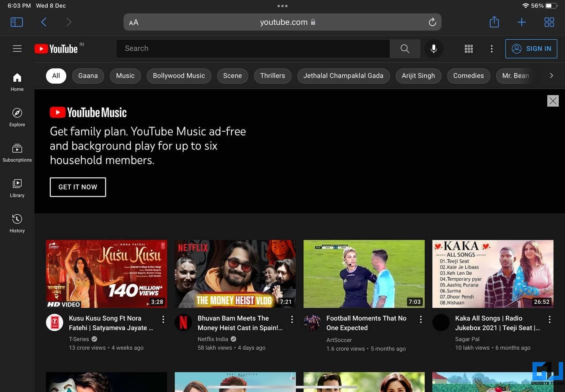Image resolution: width=565 pixels, height=392 pixels.
Task: Open Netflix India channel avatar
Action: (183, 323)
